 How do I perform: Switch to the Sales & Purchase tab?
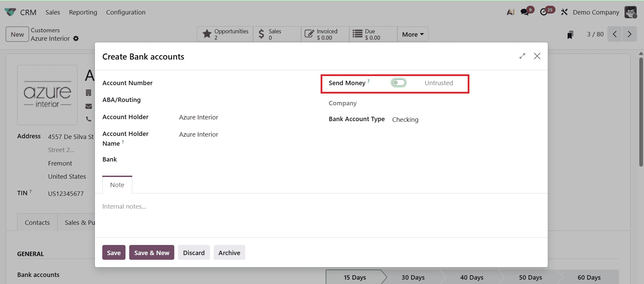point(76,222)
